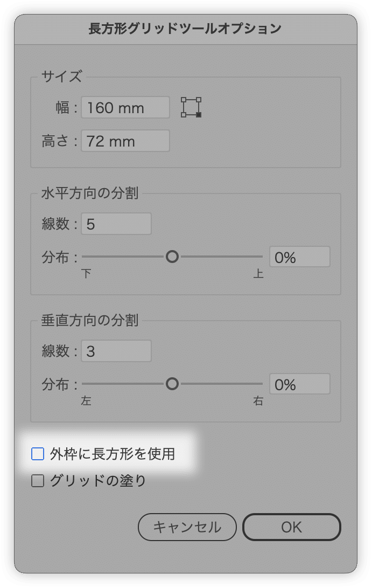372x588 pixels.
Task: Select the top-right reference point square
Action: (199, 100)
